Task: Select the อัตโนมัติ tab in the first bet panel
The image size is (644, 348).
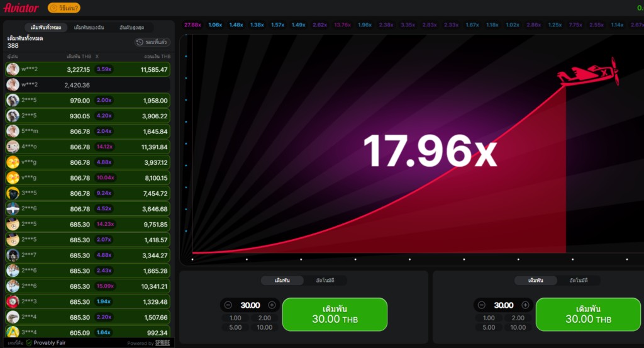Action: pyautogui.click(x=325, y=280)
